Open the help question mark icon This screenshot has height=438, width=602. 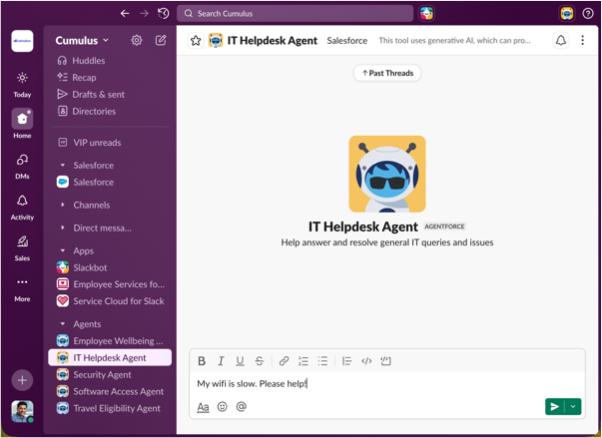588,13
